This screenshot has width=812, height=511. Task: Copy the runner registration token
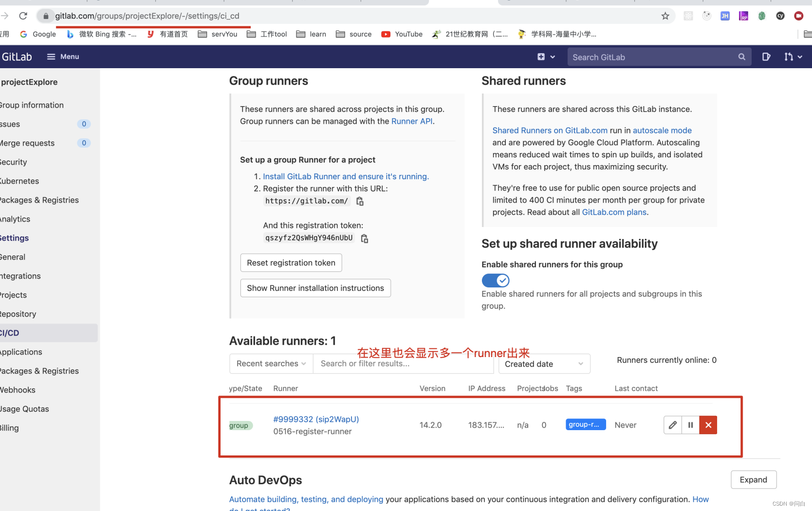pyautogui.click(x=364, y=238)
